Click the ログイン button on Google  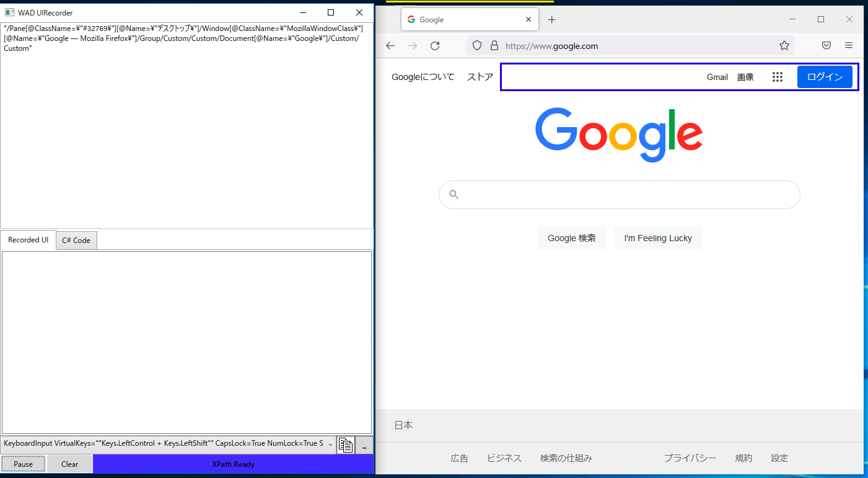[x=825, y=76]
